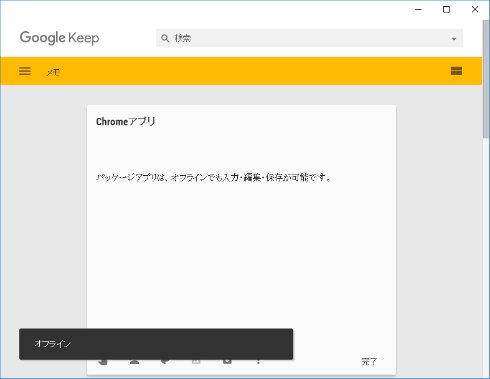Expand the search options dropdown arrow
The height and width of the screenshot is (379, 490).
point(454,39)
